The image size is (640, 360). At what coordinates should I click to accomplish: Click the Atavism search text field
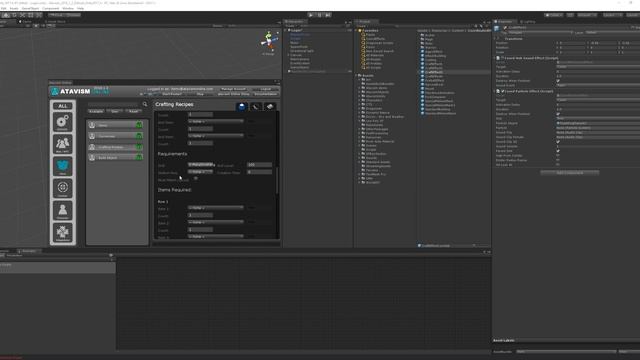(114, 104)
